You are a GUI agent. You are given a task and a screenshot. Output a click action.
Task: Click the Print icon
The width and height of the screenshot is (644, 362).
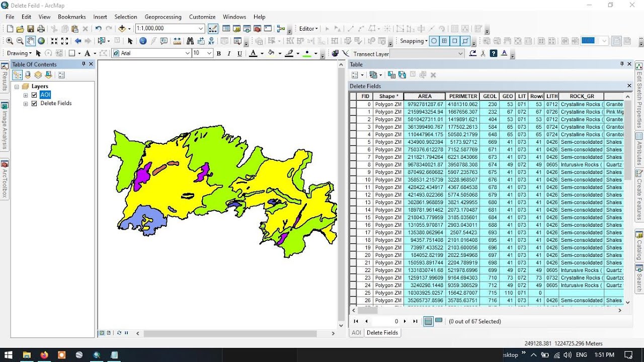(41, 29)
